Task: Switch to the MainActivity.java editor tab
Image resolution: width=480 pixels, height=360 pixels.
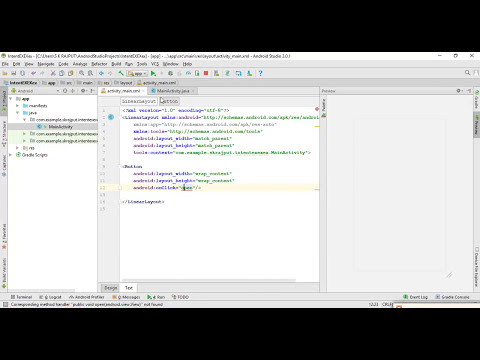Action: (173, 91)
